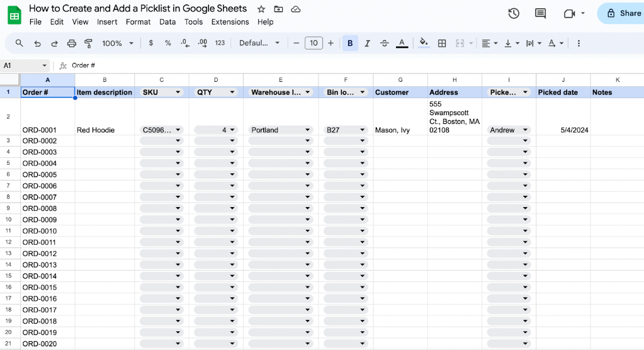The image size is (644, 350).
Task: Select column G header
Action: pos(400,80)
